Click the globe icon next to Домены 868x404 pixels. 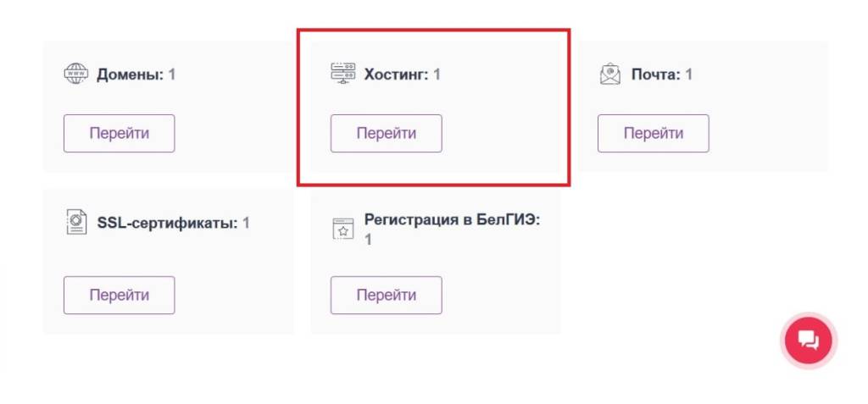(76, 74)
